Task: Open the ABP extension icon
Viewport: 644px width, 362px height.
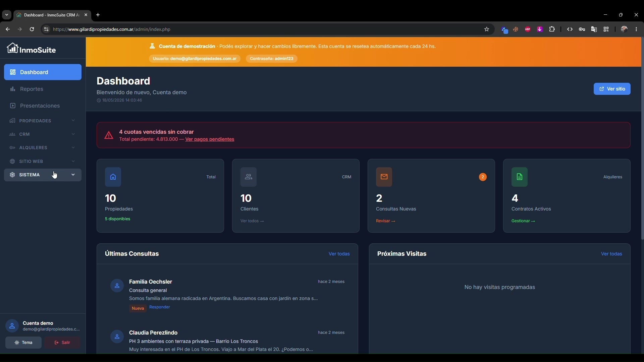Action: point(528,29)
